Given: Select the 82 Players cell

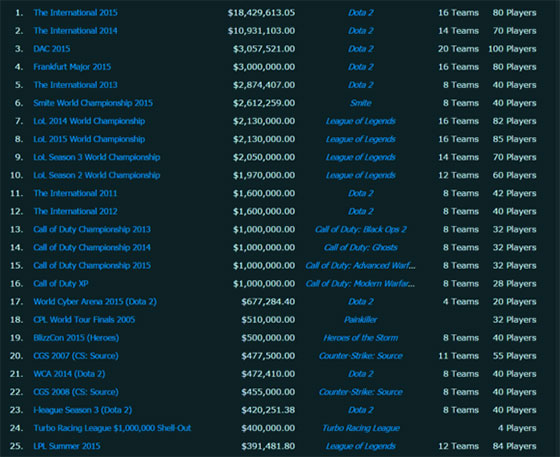Looking at the screenshot, I should [514, 121].
